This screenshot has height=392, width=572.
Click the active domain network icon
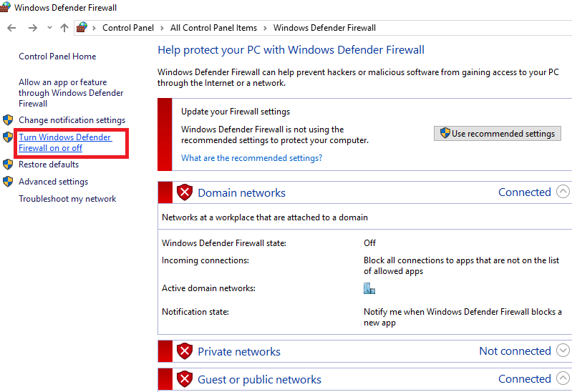pyautogui.click(x=369, y=288)
